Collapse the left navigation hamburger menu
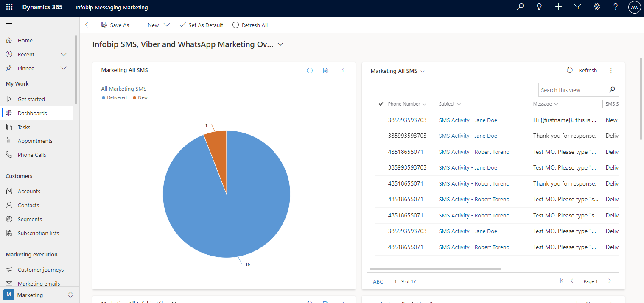 [9, 25]
